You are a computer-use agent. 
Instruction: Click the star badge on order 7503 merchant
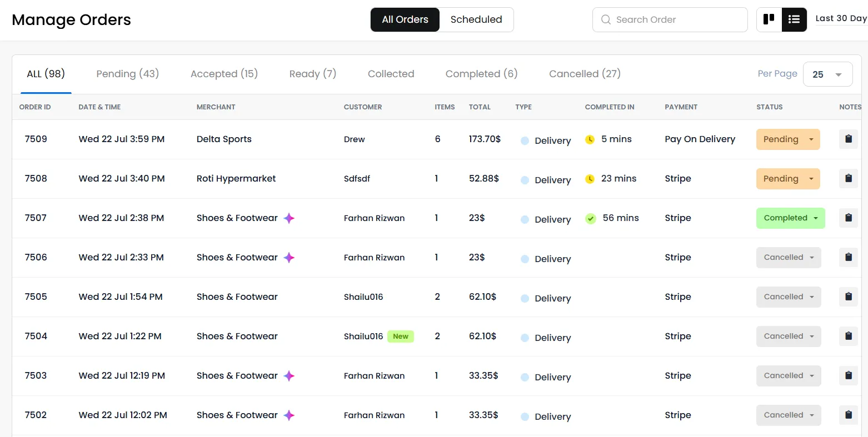click(289, 376)
